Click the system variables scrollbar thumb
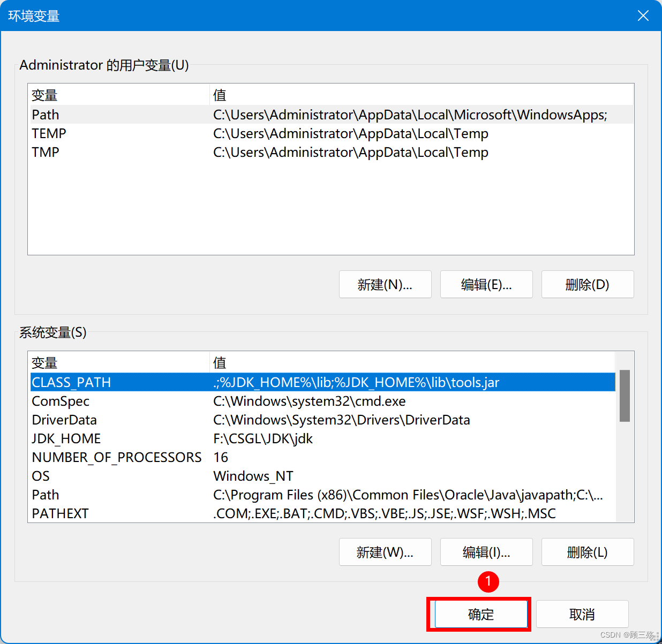 (x=625, y=396)
